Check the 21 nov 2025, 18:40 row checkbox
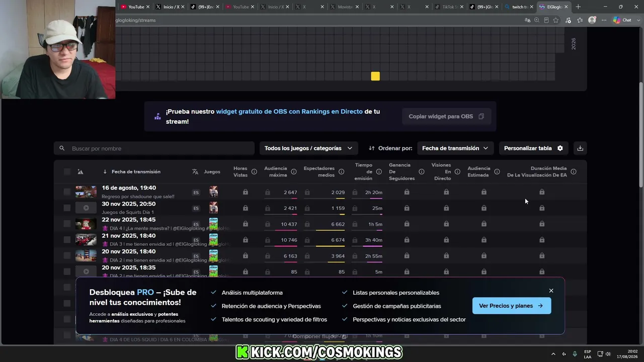The height and width of the screenshot is (362, 644). point(67,240)
